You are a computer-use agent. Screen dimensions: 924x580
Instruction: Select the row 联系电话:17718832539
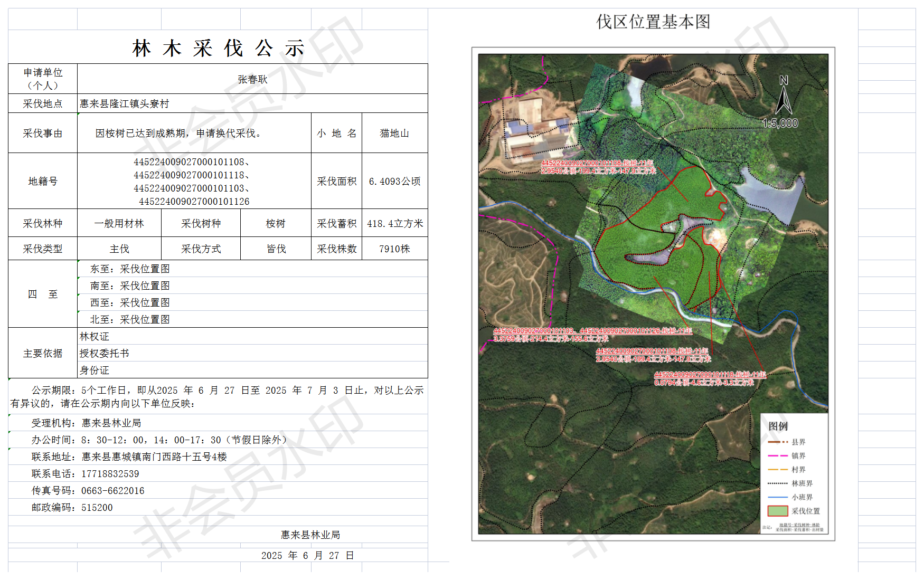pos(218,473)
